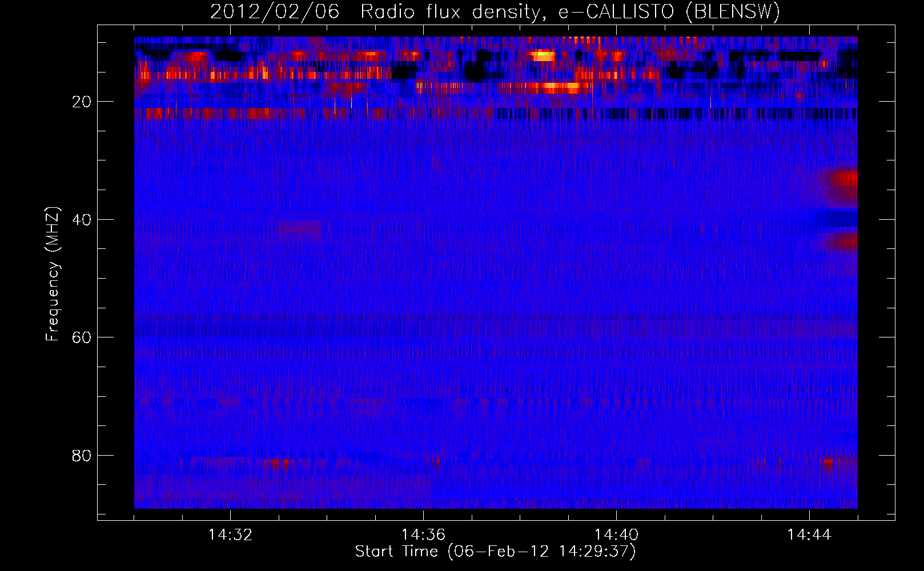Viewport: 924px width, 571px height.
Task: Click the 14:44 time tick label
Action: pos(809,535)
